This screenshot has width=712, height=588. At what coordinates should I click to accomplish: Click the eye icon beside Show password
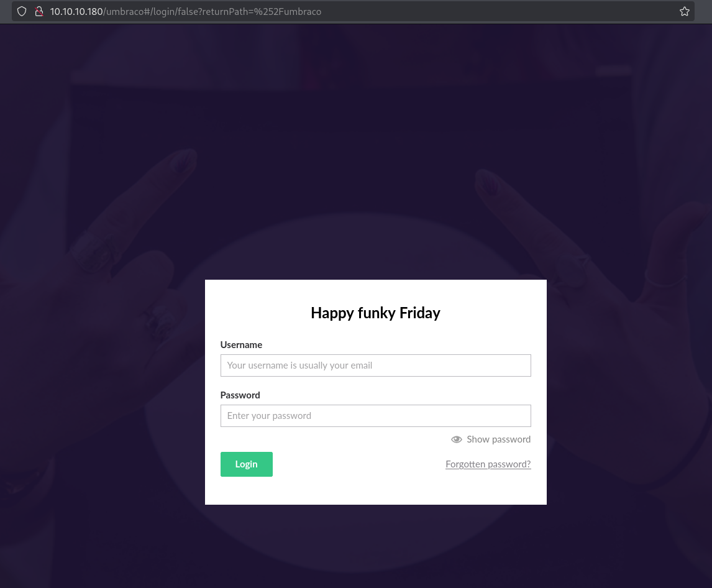[457, 439]
